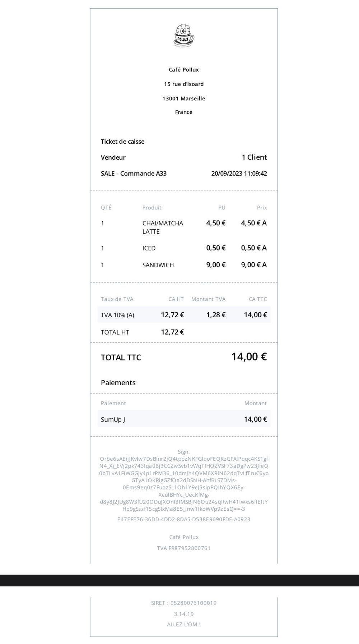Click the TOTAL TTC 14,00 € amount
The image size is (359, 644).
click(x=249, y=357)
